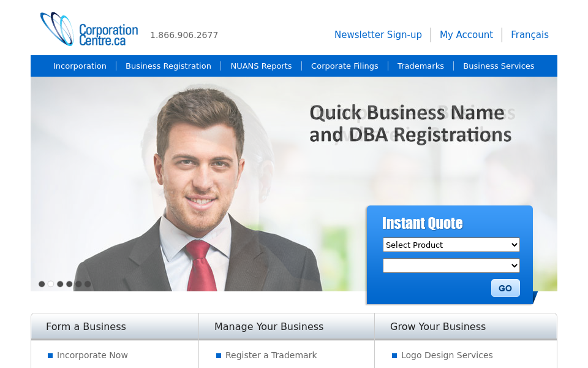Open the Logo Design Services link
This screenshot has width=588, height=368.
click(447, 355)
